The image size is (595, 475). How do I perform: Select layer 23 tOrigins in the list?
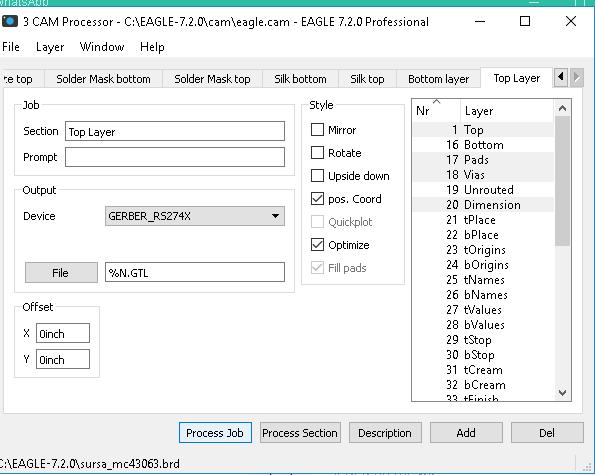pyautogui.click(x=483, y=250)
